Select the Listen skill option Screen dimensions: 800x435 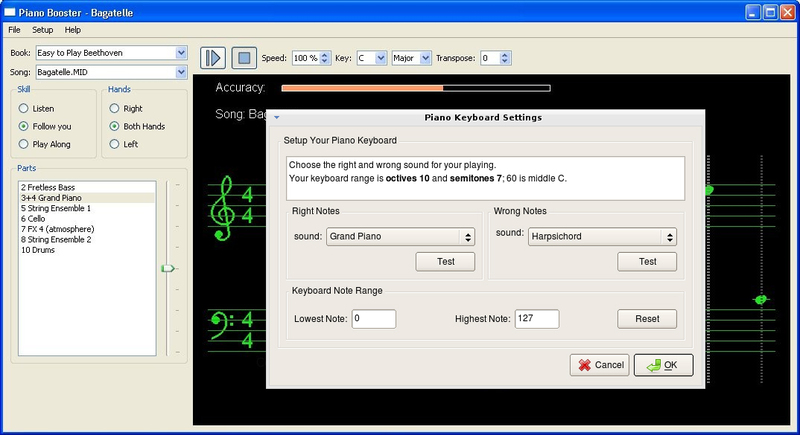(x=24, y=108)
